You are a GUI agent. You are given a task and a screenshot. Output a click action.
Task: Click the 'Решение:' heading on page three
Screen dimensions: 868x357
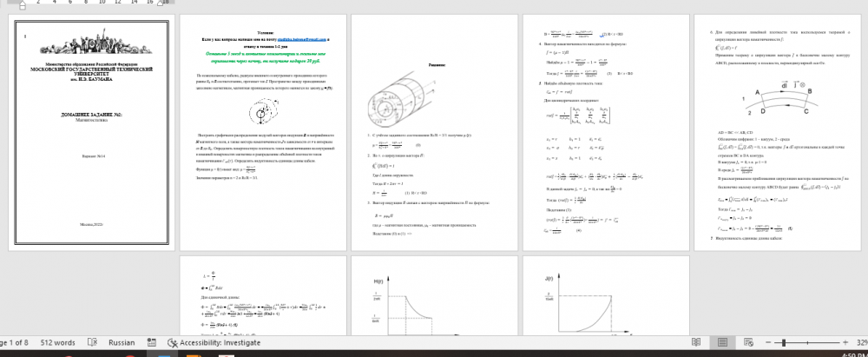tap(437, 65)
